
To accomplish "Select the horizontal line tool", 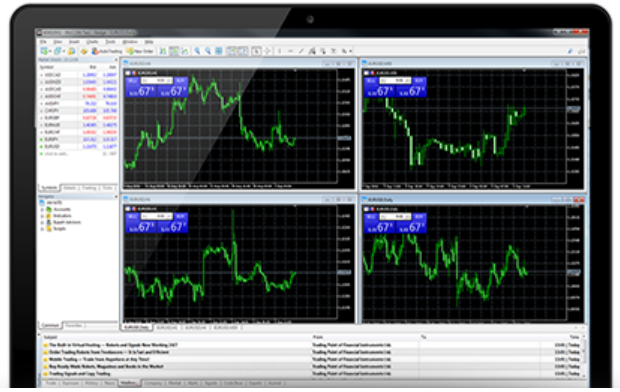I will click(290, 51).
